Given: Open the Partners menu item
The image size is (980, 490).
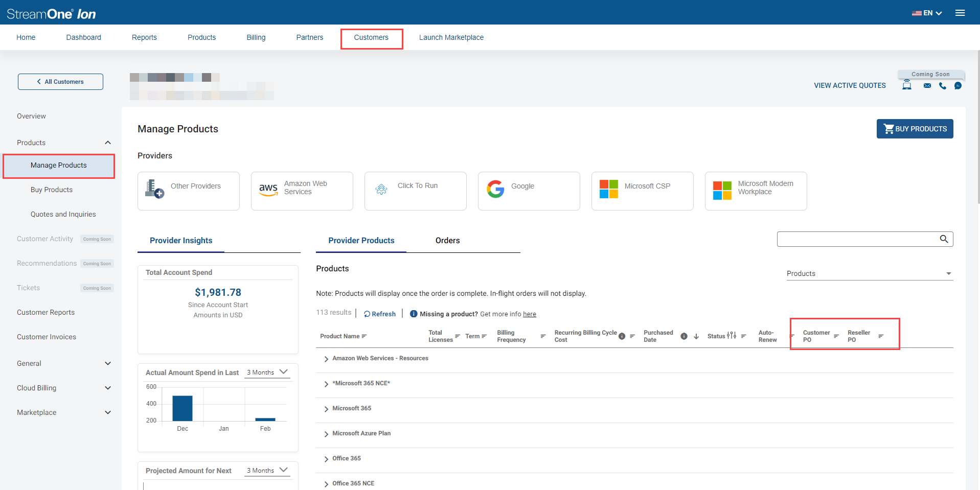Looking at the screenshot, I should point(310,37).
